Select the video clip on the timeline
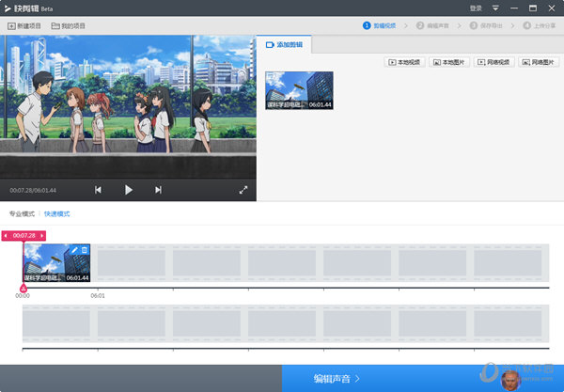This screenshot has width=564, height=392. pos(56,263)
